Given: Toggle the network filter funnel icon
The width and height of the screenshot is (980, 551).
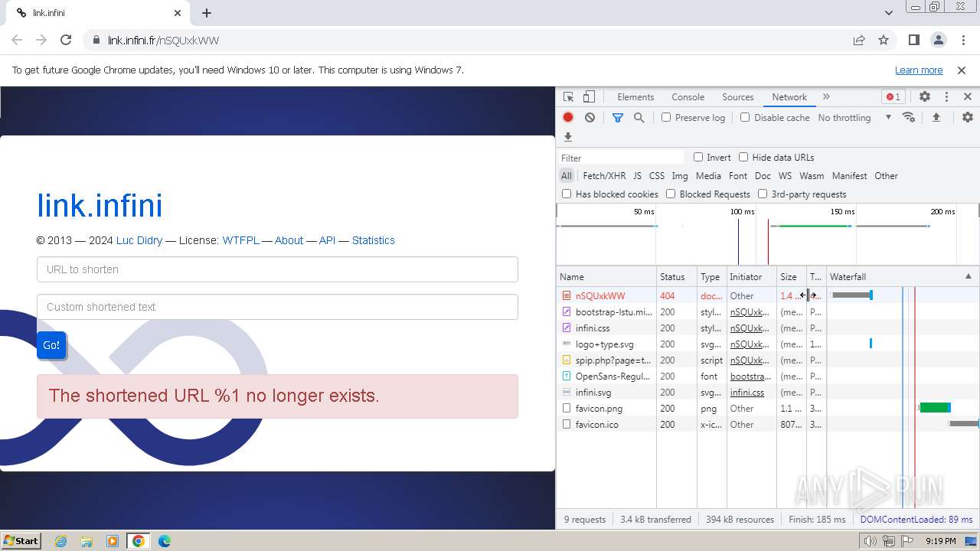Looking at the screenshot, I should [618, 117].
